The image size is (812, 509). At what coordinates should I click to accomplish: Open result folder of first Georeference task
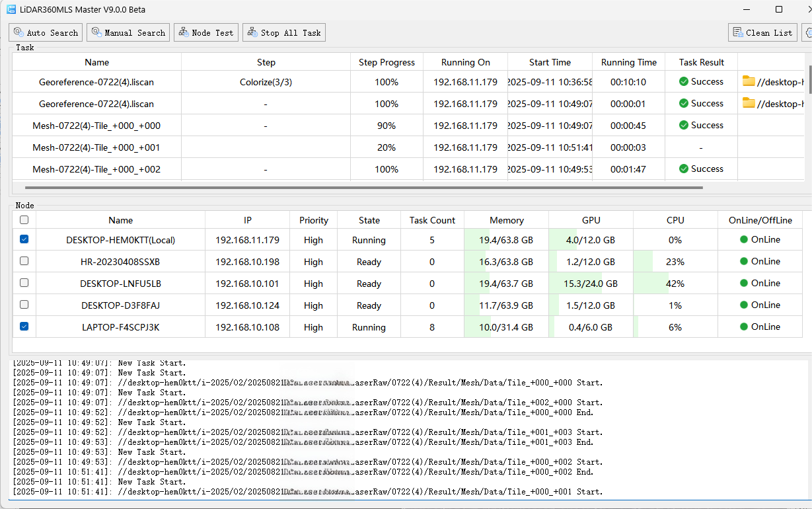pos(749,81)
